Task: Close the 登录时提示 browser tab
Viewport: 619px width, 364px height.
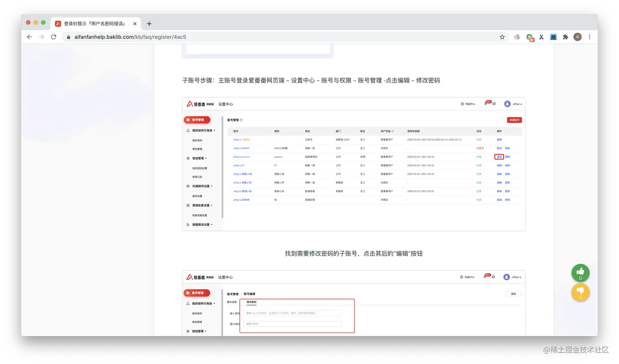Action: tap(135, 24)
